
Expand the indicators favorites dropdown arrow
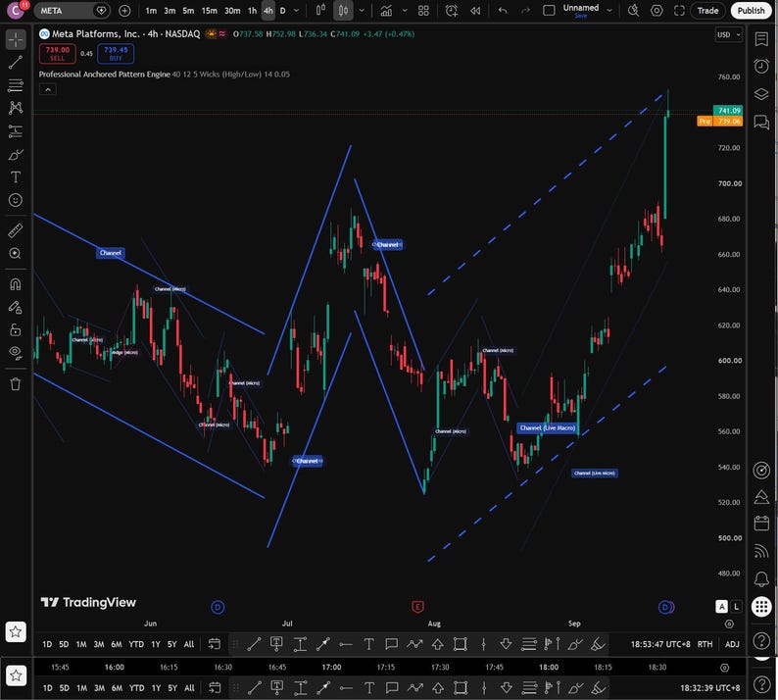point(405,11)
